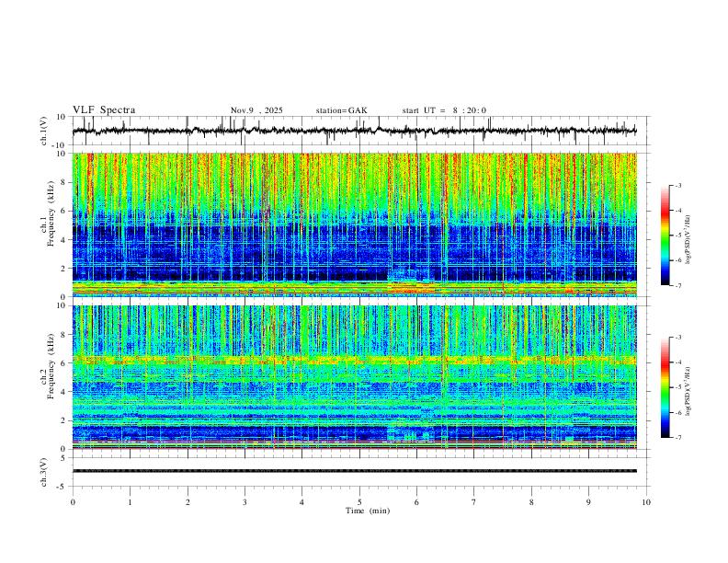Viewport: 728px width, 563px height.
Task: Click the "Time (min)" axis title
Action: click(368, 511)
